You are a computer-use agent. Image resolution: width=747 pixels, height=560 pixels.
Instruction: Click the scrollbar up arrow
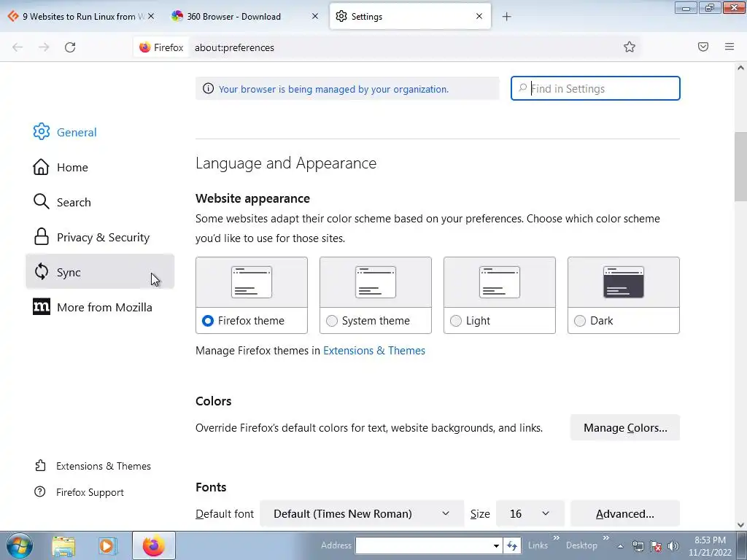tap(740, 68)
